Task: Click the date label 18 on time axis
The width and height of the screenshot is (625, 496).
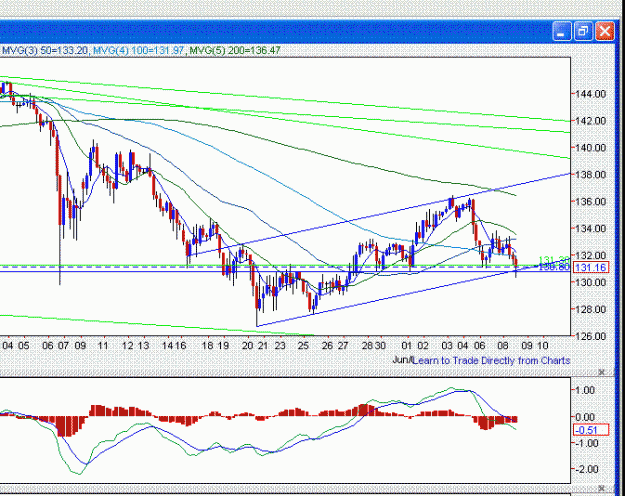Action: [207, 345]
